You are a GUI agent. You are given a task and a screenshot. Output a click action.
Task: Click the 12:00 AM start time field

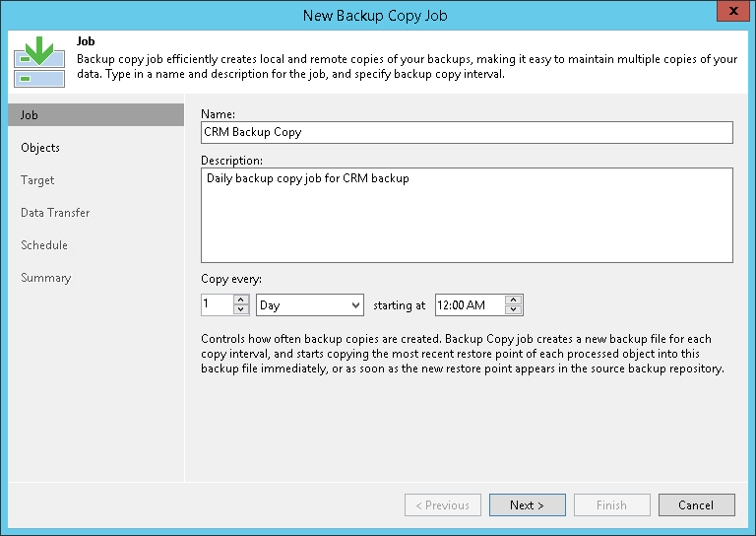[471, 304]
